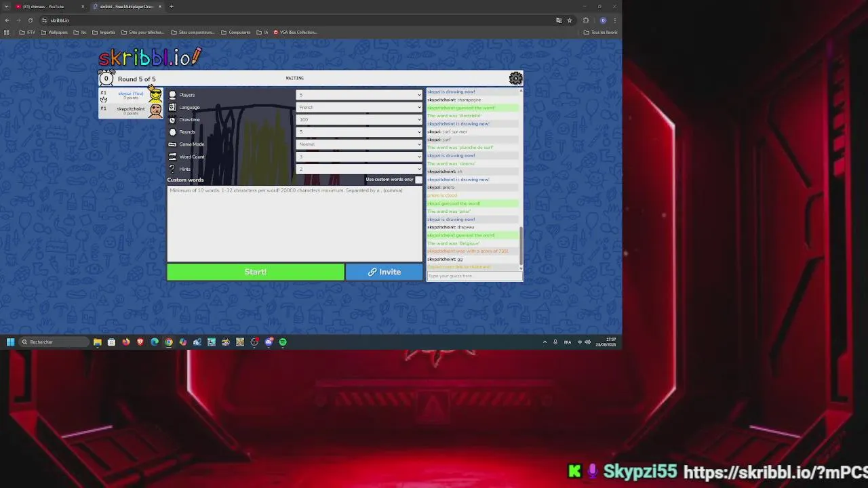Screen dimensions: 868x488
Task: Open the Chrome three-dot menu
Action: [614, 20]
